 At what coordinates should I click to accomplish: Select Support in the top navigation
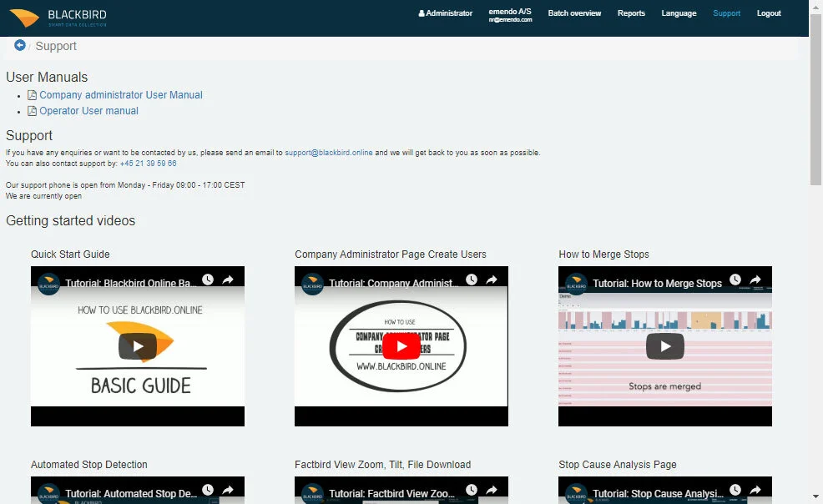pyautogui.click(x=726, y=13)
